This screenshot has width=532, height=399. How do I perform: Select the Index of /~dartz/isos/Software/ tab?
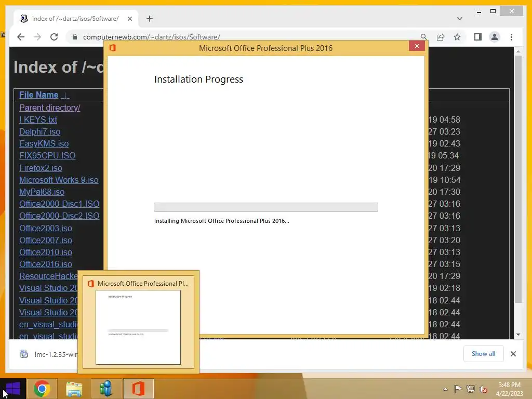[76, 19]
